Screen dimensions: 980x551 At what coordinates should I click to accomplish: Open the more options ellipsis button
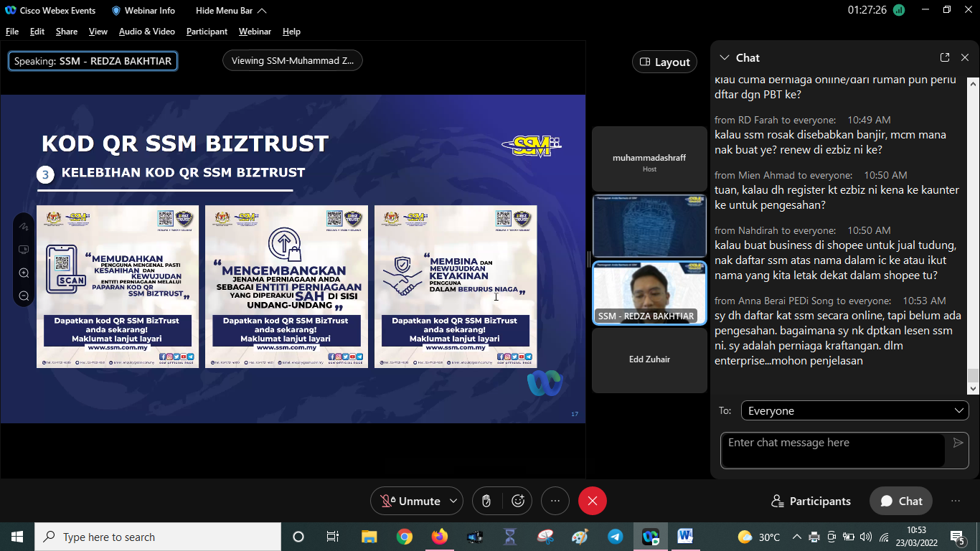point(555,501)
